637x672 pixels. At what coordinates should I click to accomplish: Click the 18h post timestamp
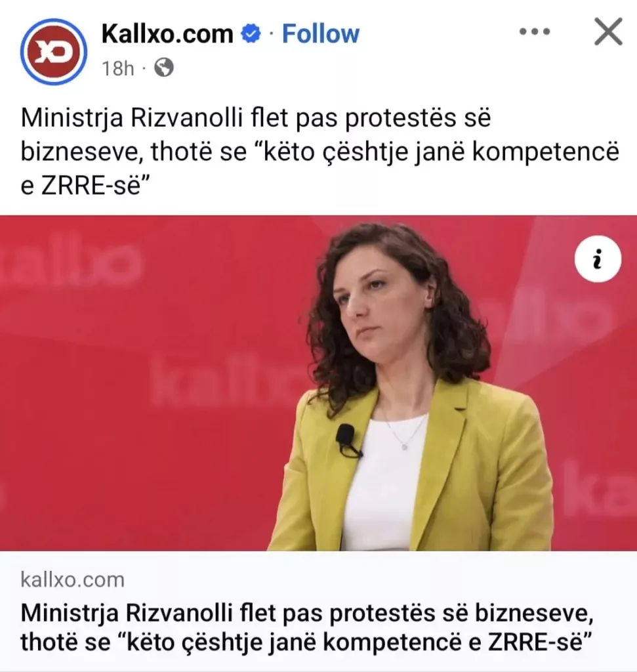pos(118,68)
